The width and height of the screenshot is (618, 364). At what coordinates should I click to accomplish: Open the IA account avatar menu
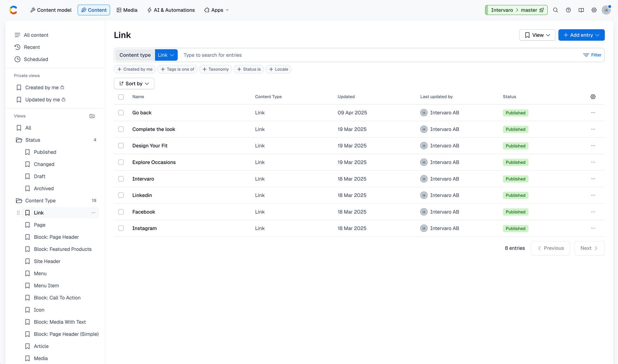[x=606, y=10]
